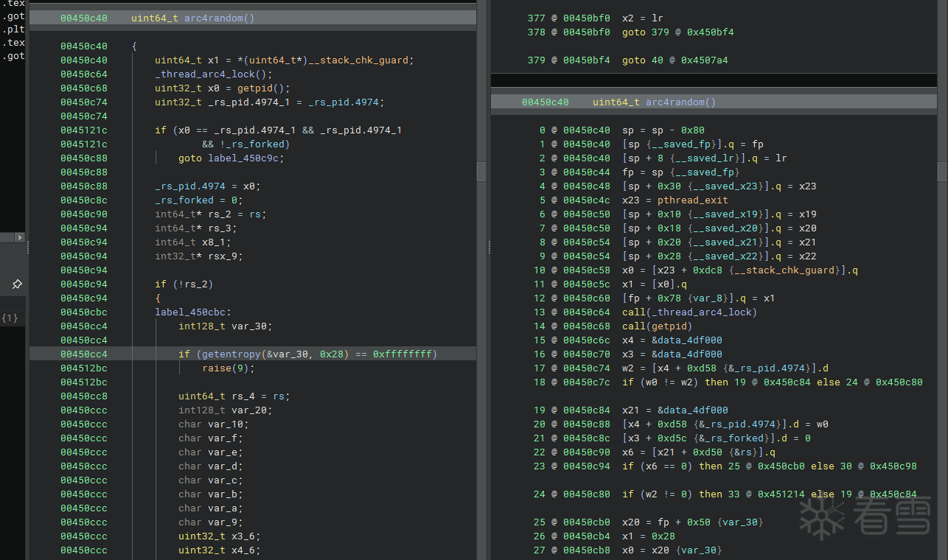Click the 'fp = sp {__saved_fp}' instruction
The width and height of the screenshot is (948, 560).
681,172
